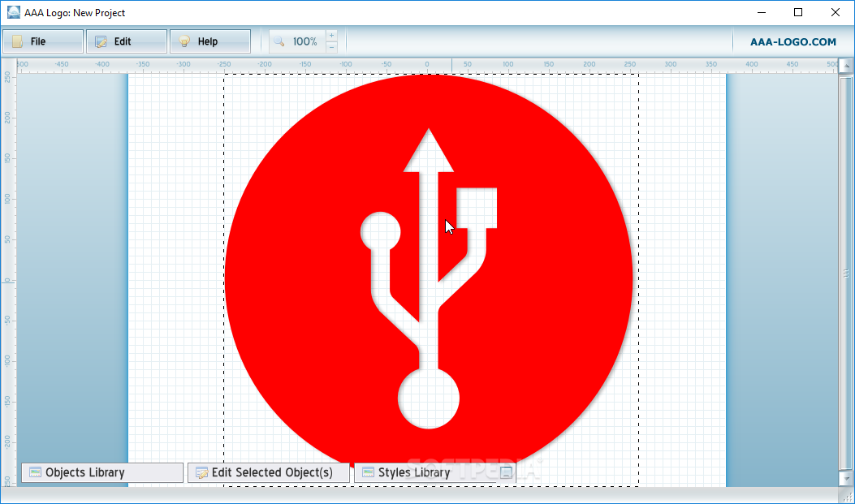The width and height of the screenshot is (855, 504).
Task: Click the Edit button
Action: click(x=126, y=41)
